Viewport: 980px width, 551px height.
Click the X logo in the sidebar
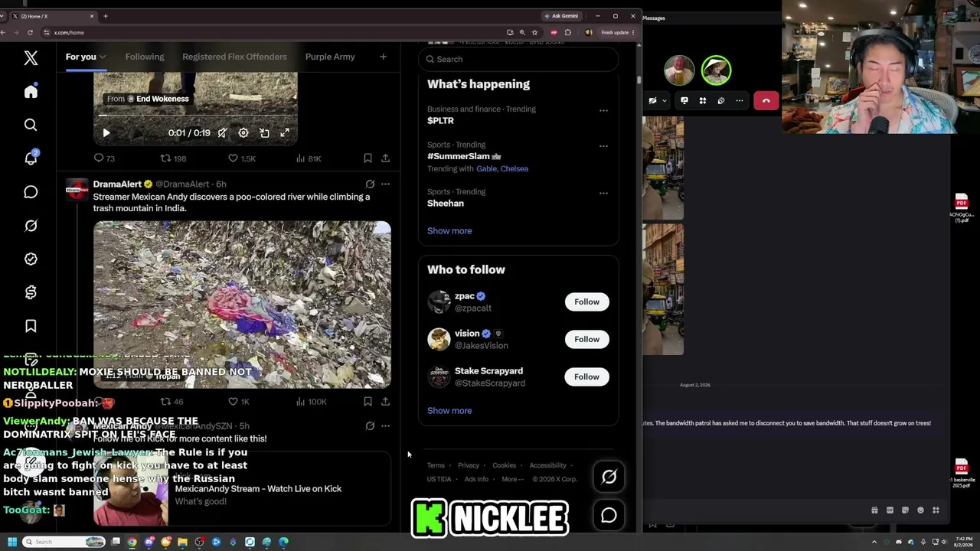point(31,57)
